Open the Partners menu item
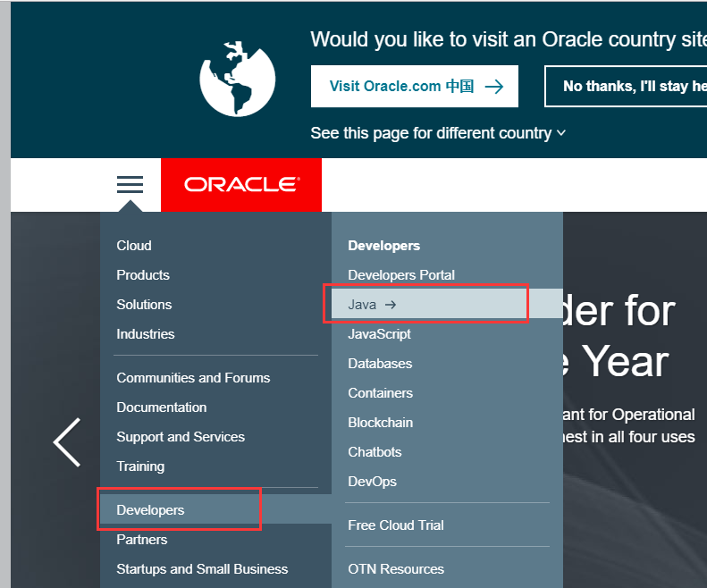Viewport: 707px width, 588px height. [x=142, y=540]
